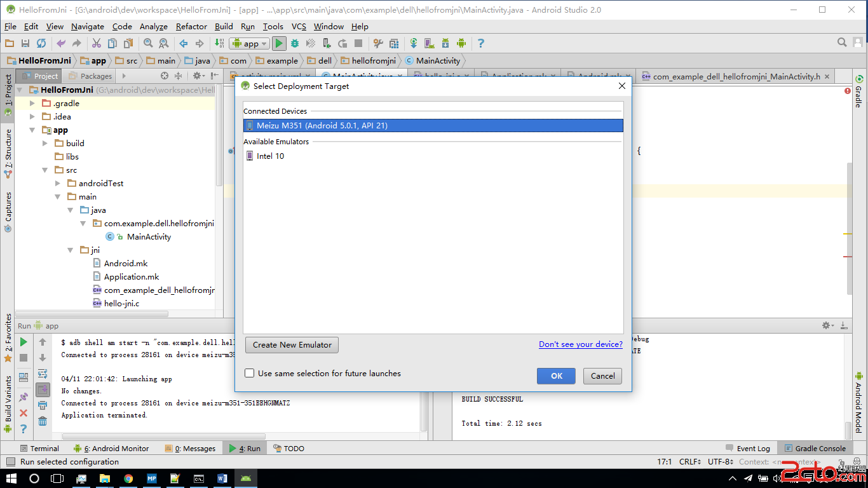Click the green Run app button in the toolbar
The height and width of the screenshot is (488, 868).
click(x=279, y=43)
